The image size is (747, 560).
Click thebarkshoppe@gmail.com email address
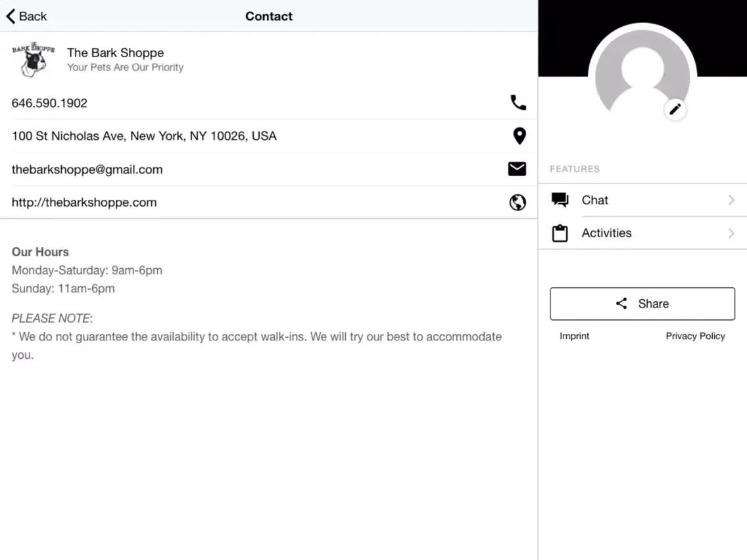(87, 170)
